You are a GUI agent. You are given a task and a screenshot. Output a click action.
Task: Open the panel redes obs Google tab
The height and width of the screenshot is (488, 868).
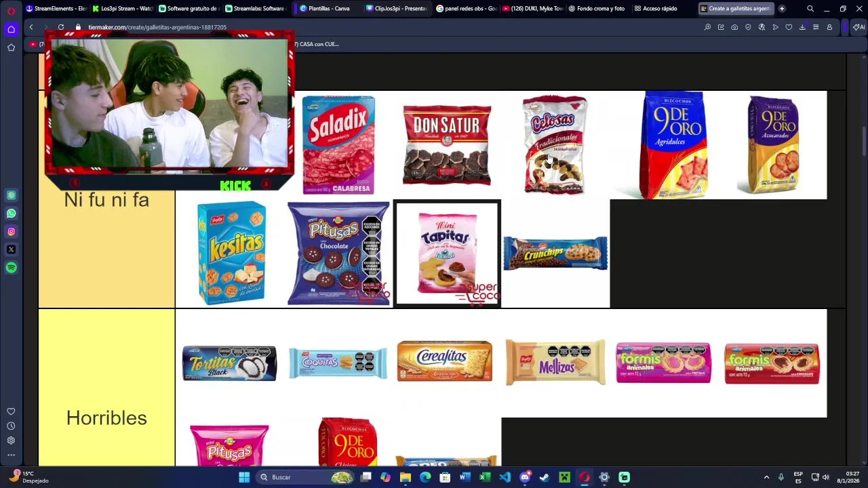coord(467,9)
